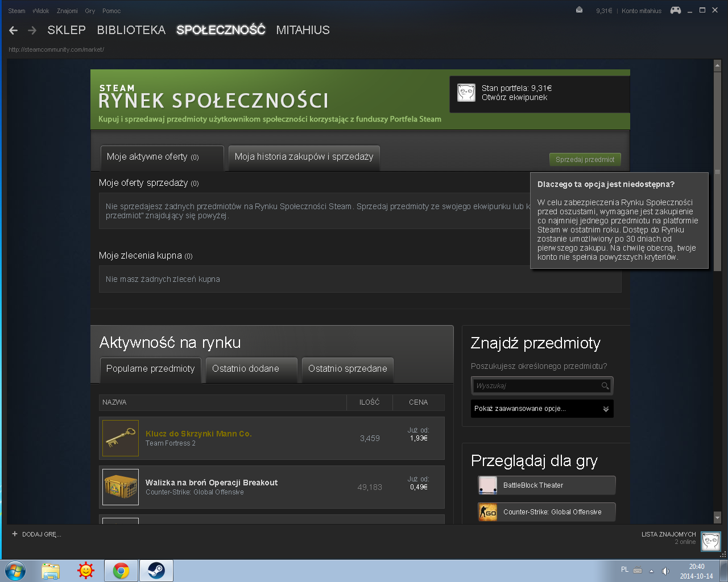
Task: Open the Gry menu
Action: [90, 11]
